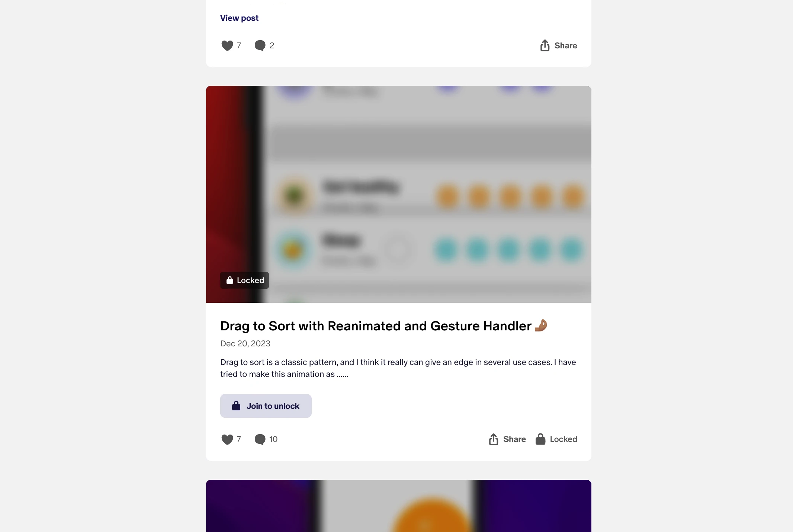793x532 pixels.
Task: Like the top post with heart icon
Action: pos(227,45)
